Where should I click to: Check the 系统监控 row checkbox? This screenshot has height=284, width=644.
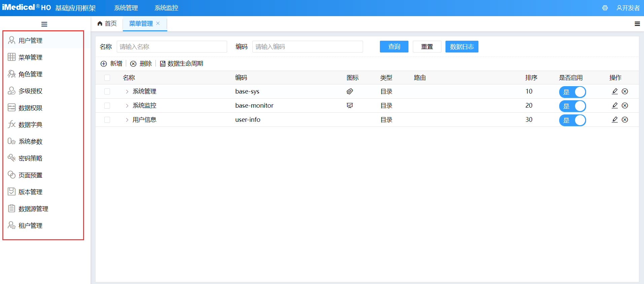tap(107, 106)
